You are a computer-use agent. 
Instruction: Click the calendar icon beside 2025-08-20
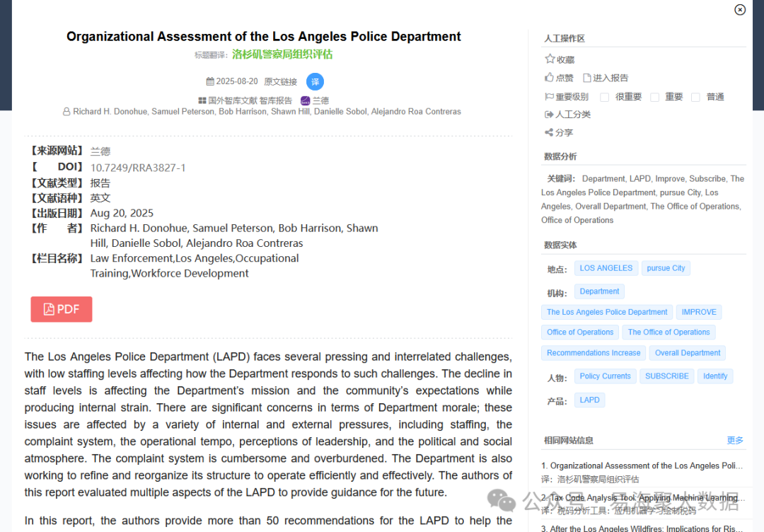point(210,81)
